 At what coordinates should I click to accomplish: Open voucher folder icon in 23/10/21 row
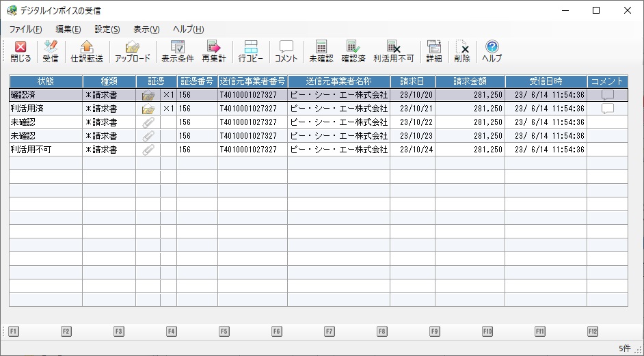[x=148, y=109]
